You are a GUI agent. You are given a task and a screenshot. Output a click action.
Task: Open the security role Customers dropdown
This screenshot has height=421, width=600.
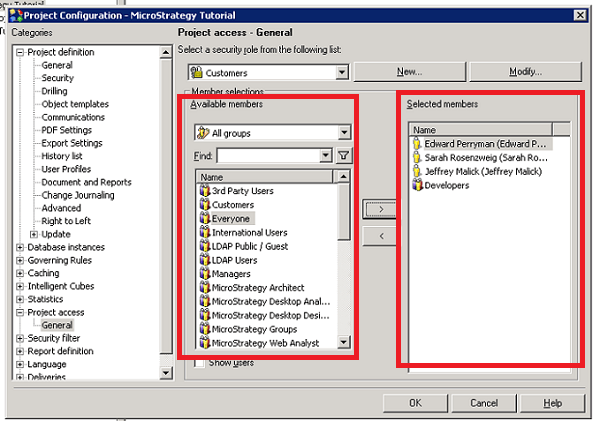[342, 72]
